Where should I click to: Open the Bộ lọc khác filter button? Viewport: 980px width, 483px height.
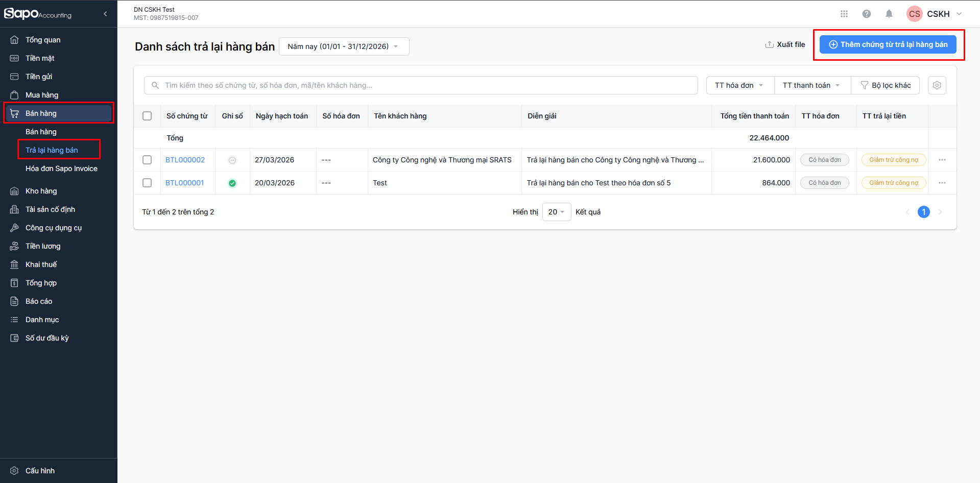[886, 85]
